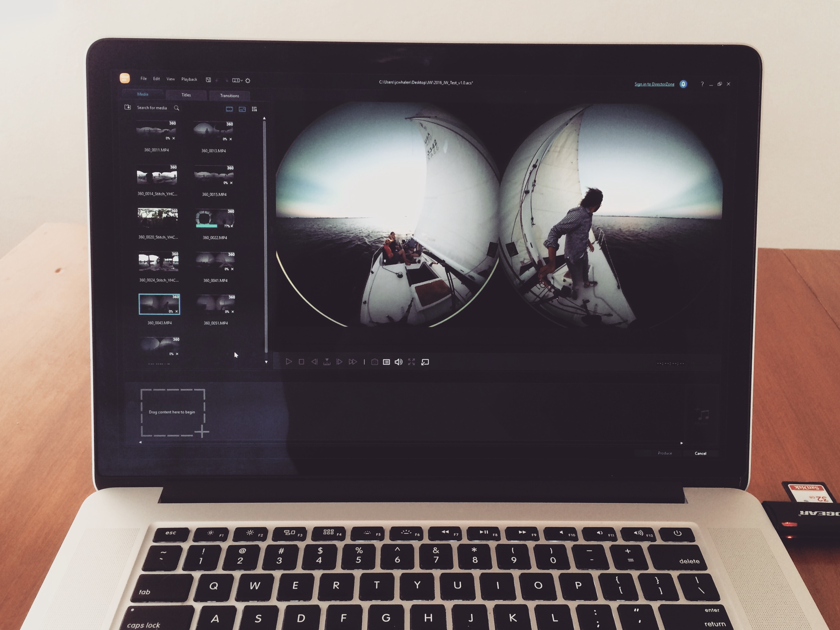Cancel stitching on 360_0051.MP4 via X

point(233,312)
